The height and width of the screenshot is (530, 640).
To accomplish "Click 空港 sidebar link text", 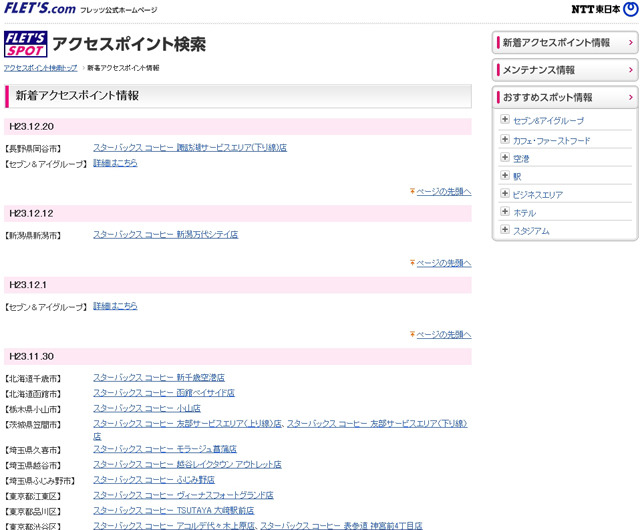I will [521, 159].
